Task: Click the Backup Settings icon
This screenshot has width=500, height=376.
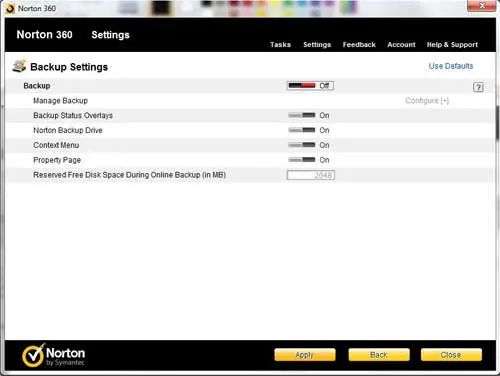Action: point(19,66)
